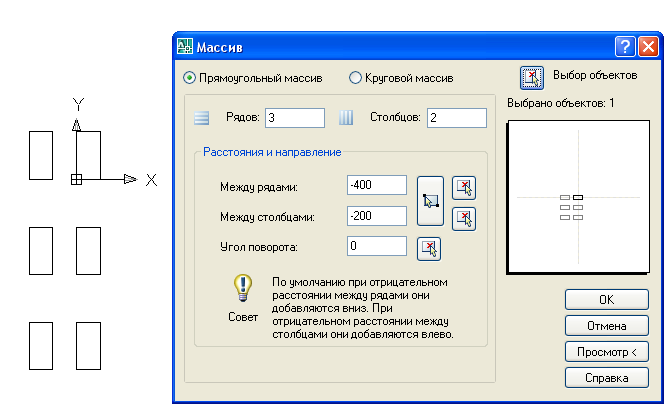The image size is (672, 412).
Task: Click the Выбор объектов label
Action: (x=595, y=75)
